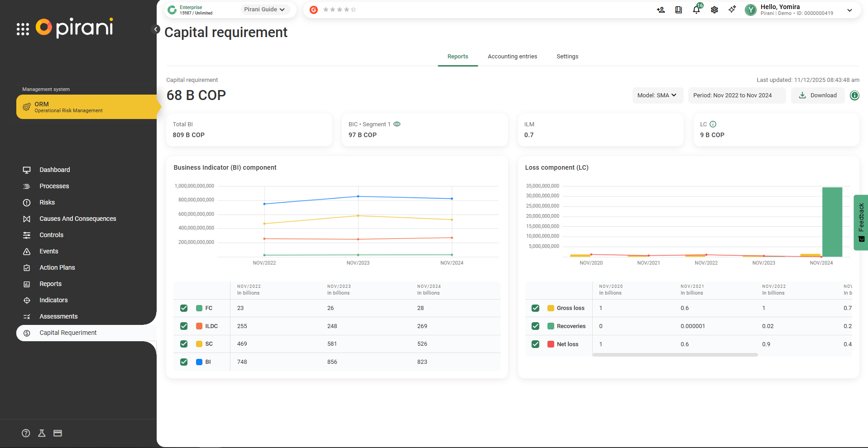
Task: Toggle BIC Segment 1 eye visibility icon
Action: pos(397,124)
